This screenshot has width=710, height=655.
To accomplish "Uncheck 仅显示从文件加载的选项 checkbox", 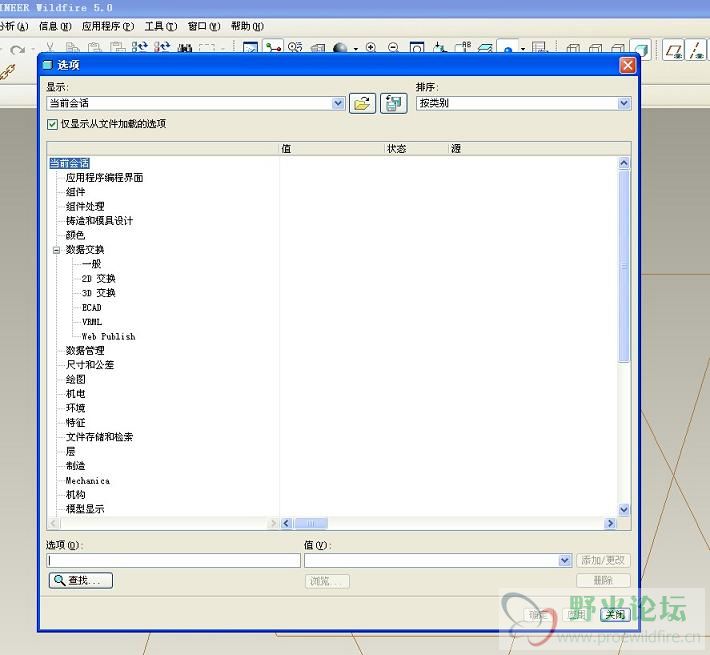I will point(52,124).
